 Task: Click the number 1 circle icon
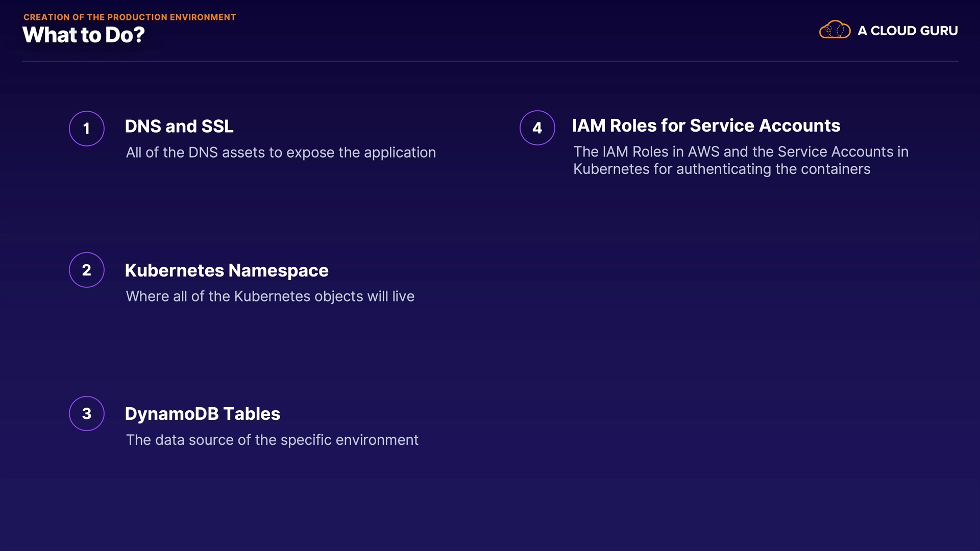coord(87,129)
